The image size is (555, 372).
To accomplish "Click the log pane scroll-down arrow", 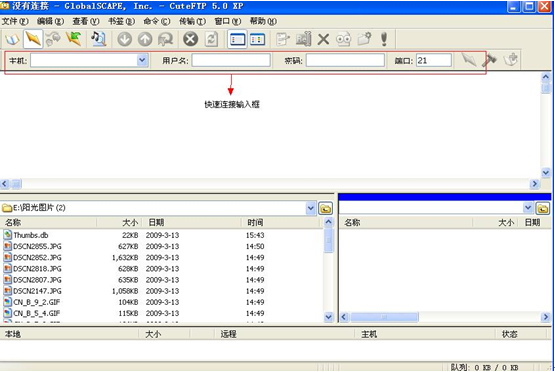I will coord(545,172).
